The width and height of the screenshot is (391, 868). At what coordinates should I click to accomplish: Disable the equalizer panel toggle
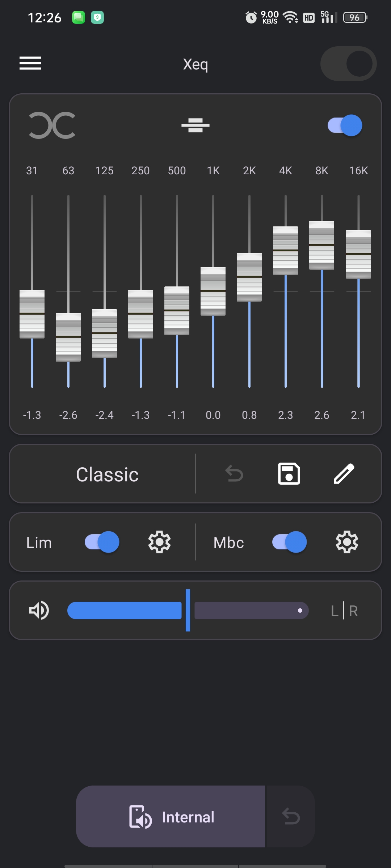tap(345, 125)
